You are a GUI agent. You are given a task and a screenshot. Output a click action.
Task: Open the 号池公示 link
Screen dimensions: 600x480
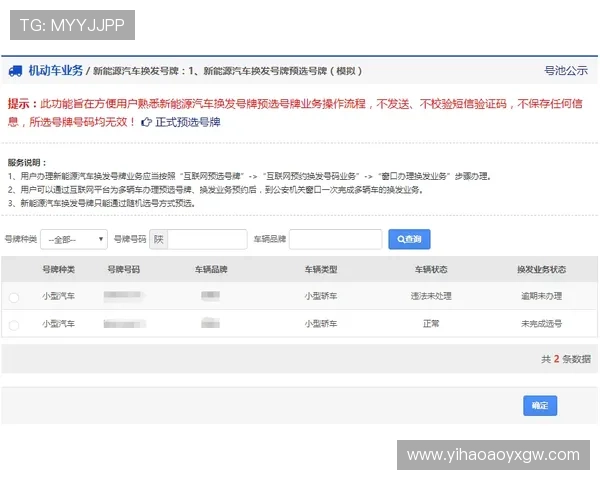tap(566, 70)
